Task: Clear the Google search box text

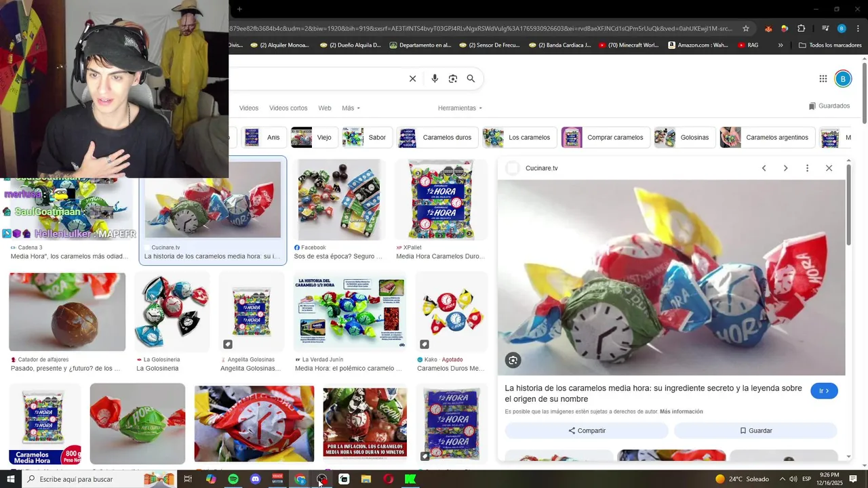Action: tap(412, 79)
